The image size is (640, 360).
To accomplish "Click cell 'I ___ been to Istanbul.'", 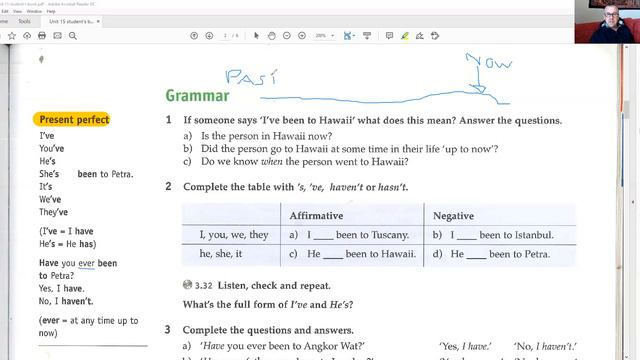I will [500, 235].
